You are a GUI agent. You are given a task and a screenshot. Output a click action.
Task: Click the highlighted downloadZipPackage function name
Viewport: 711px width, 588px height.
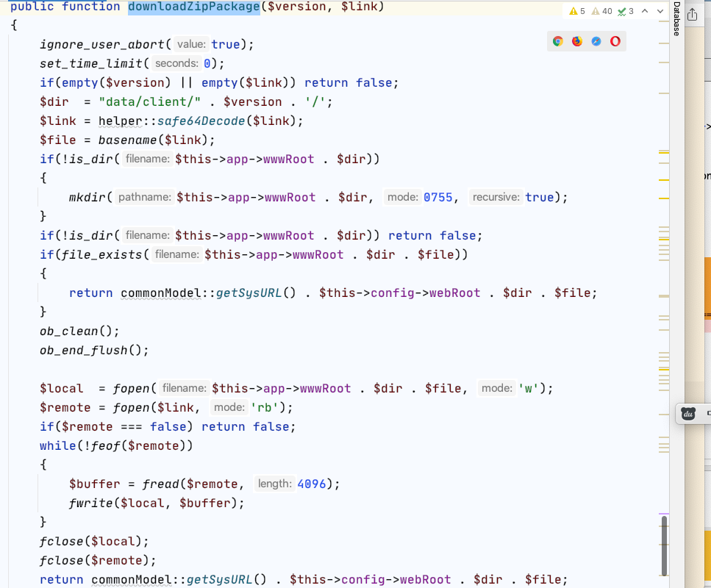[194, 7]
